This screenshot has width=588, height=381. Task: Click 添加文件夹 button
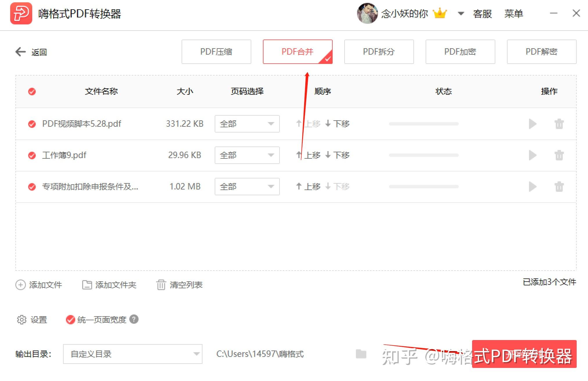click(x=109, y=285)
